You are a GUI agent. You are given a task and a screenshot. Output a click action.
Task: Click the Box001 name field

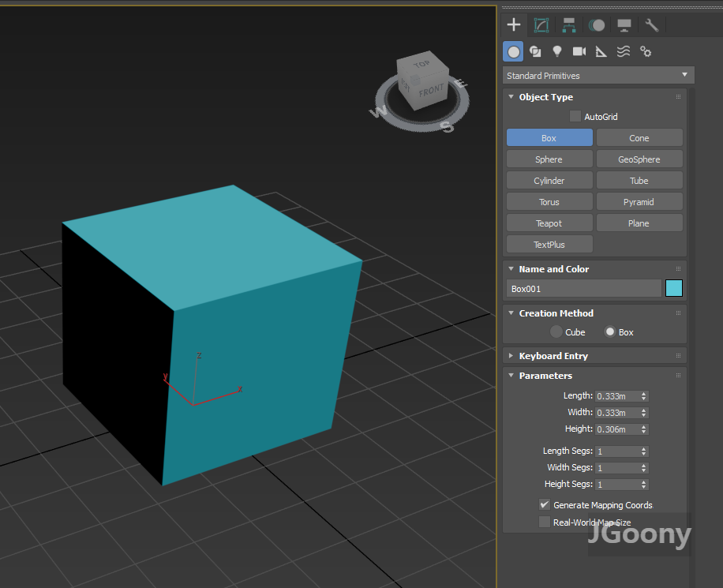584,288
